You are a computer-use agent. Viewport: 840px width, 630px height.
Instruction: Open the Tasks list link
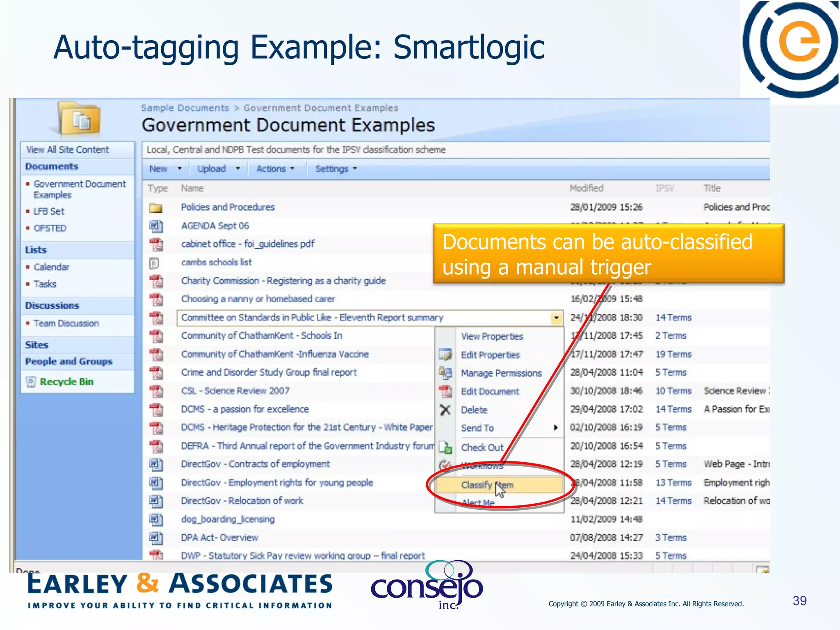pos(45,284)
